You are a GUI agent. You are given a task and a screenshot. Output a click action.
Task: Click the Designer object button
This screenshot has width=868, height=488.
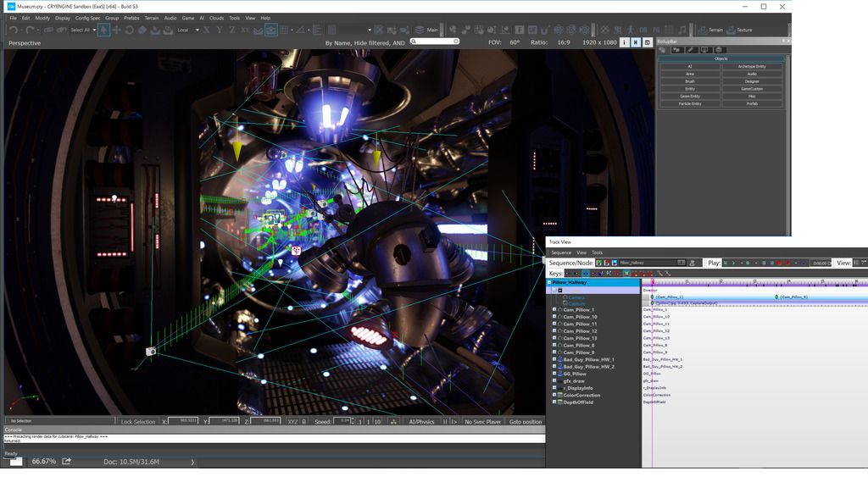click(752, 81)
